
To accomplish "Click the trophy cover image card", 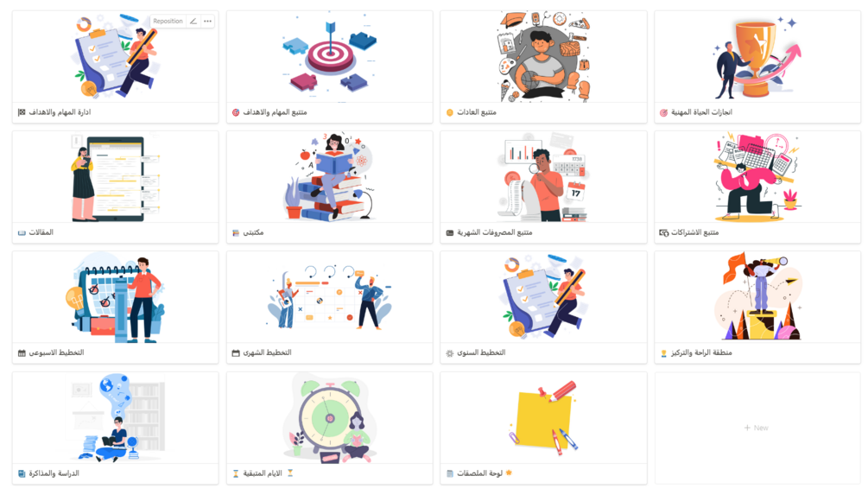I will pos(757,57).
